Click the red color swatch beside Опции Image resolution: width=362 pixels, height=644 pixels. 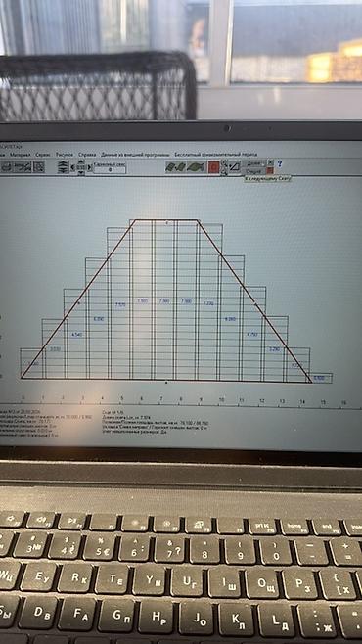[270, 171]
